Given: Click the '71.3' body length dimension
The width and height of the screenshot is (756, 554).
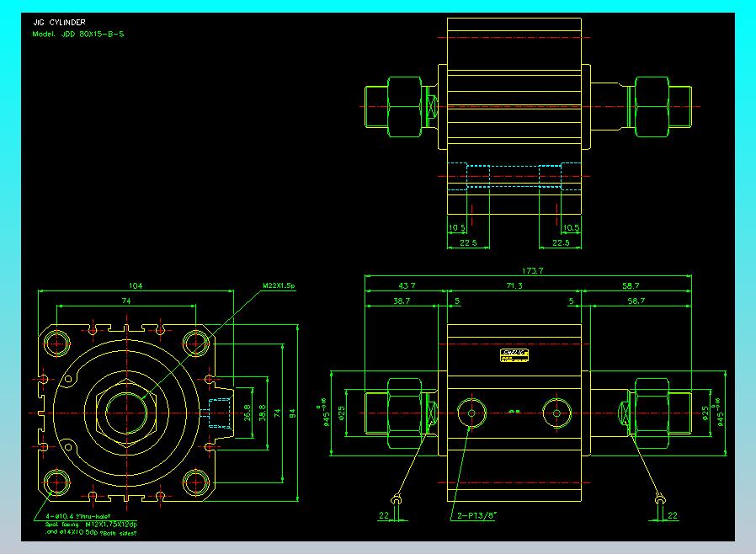Looking at the screenshot, I should (x=514, y=286).
